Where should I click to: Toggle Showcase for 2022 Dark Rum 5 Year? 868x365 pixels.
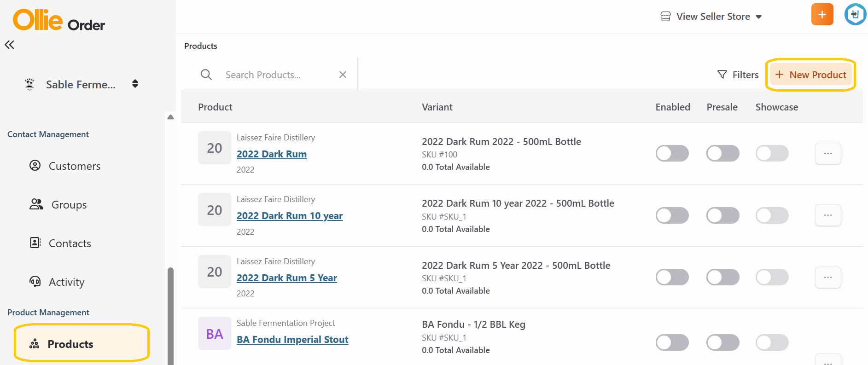coord(772,277)
